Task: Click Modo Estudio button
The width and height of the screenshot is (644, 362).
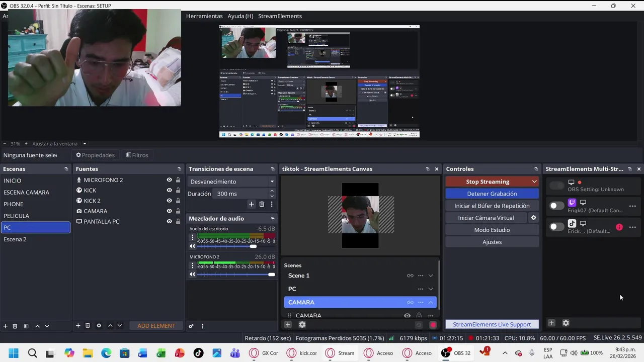Action: (x=492, y=230)
